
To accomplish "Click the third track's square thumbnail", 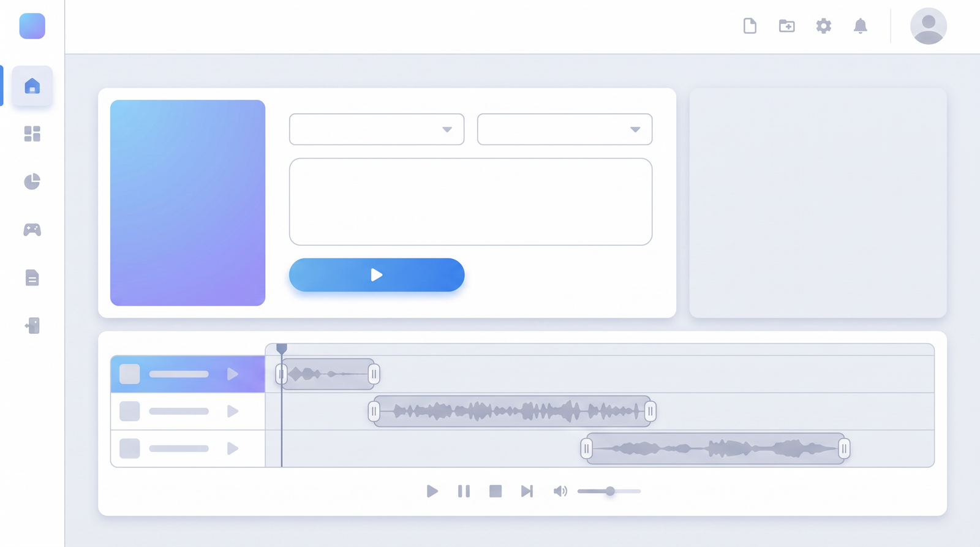I will [129, 448].
